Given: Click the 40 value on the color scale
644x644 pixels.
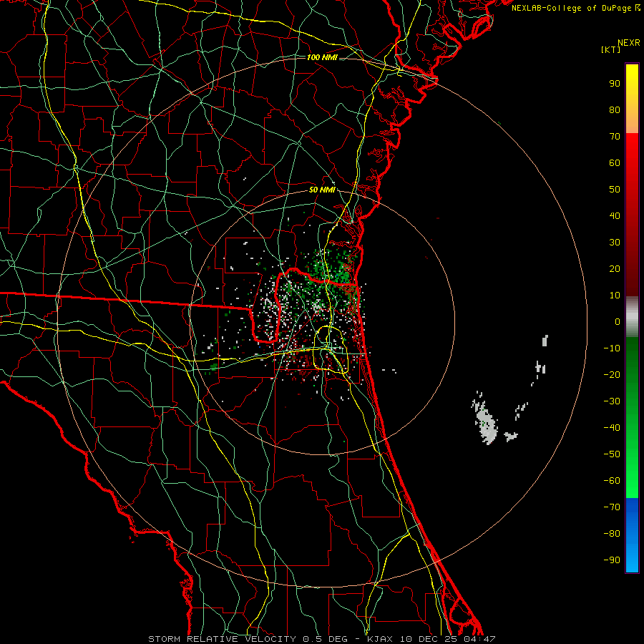Looking at the screenshot, I should point(615,216).
